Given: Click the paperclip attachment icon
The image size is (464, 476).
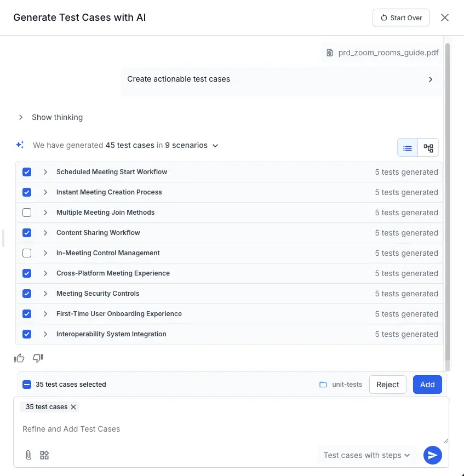Looking at the screenshot, I should (28, 455).
